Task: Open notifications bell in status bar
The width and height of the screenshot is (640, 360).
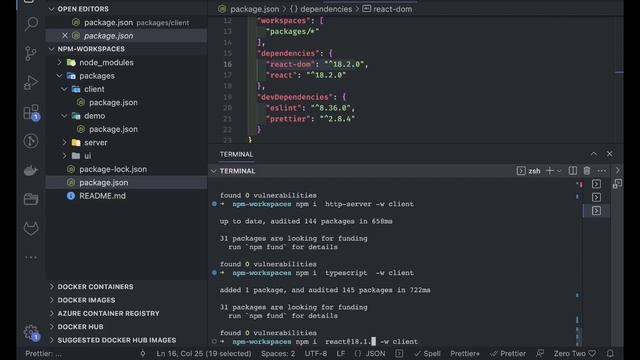Action: 610,353
